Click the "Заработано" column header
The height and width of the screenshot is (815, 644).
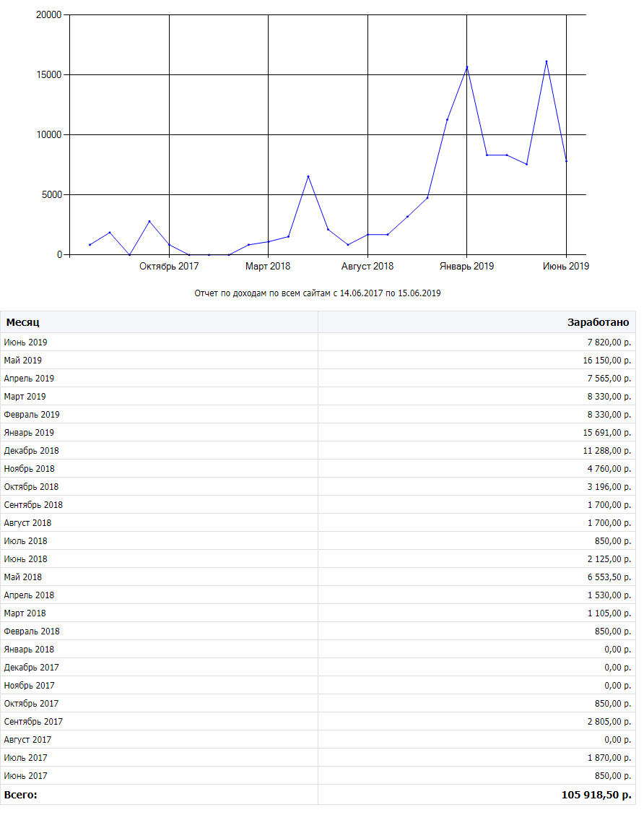(598, 322)
